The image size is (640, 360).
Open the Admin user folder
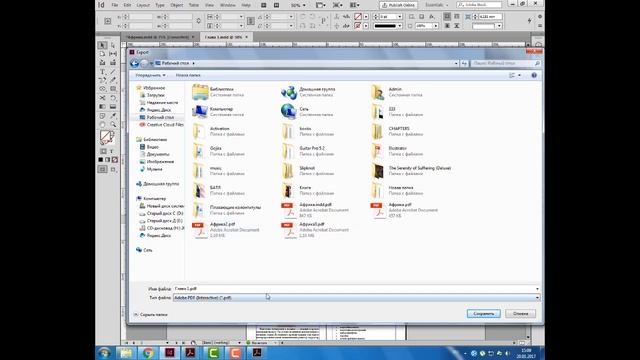pyautogui.click(x=378, y=92)
